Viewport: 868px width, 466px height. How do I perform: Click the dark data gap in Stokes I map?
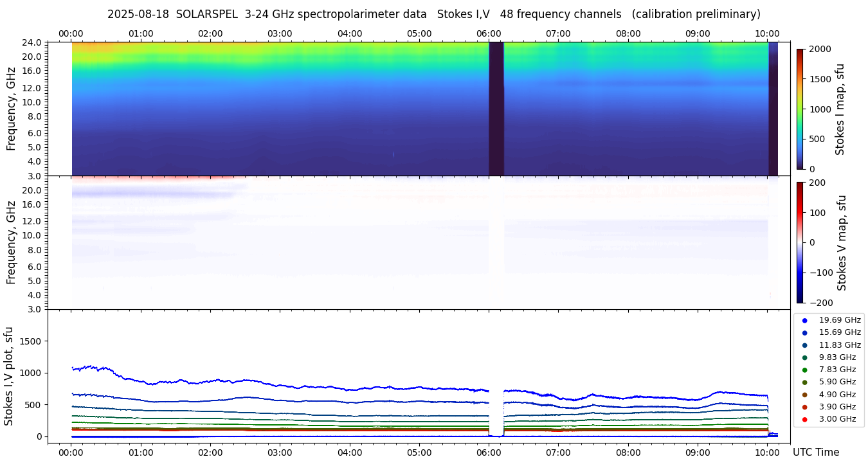[x=496, y=109]
